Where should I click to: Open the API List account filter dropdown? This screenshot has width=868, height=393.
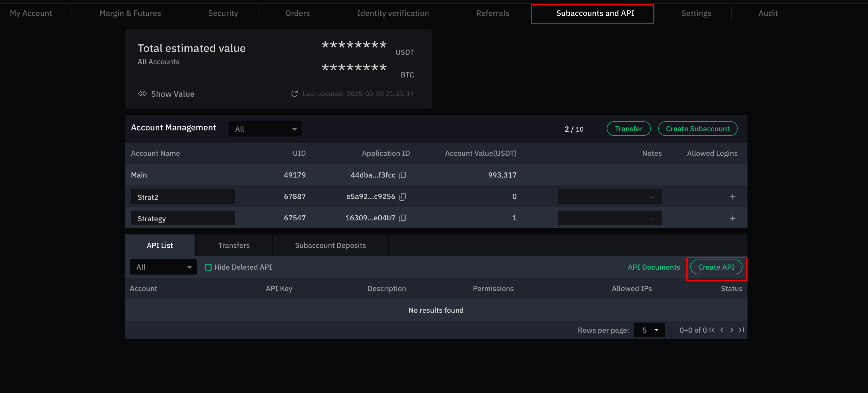coord(163,267)
